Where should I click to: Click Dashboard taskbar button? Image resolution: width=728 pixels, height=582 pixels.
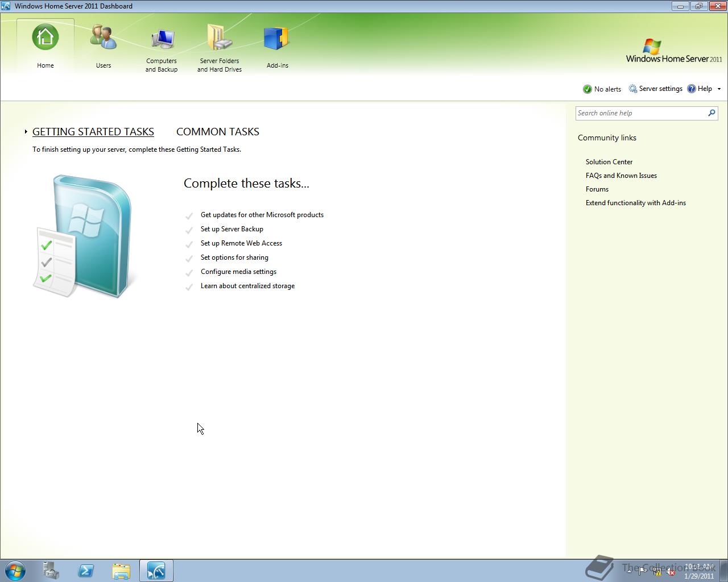click(156, 571)
